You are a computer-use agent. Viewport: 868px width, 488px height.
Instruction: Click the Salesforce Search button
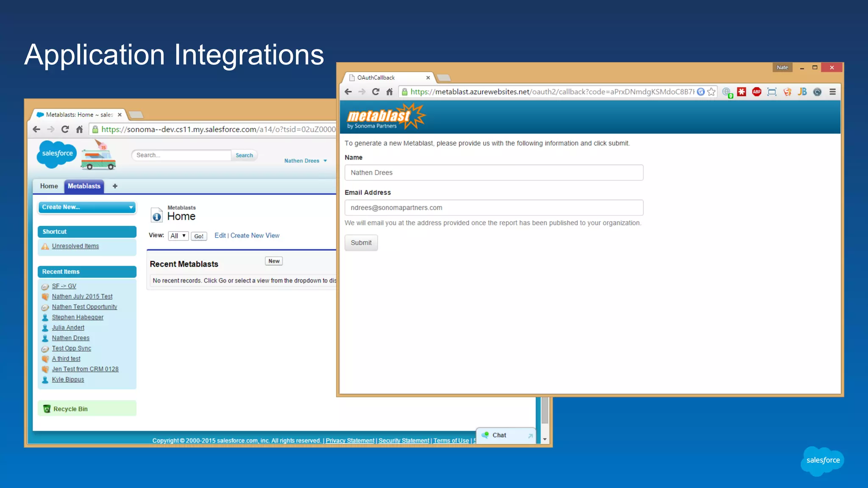pos(244,155)
